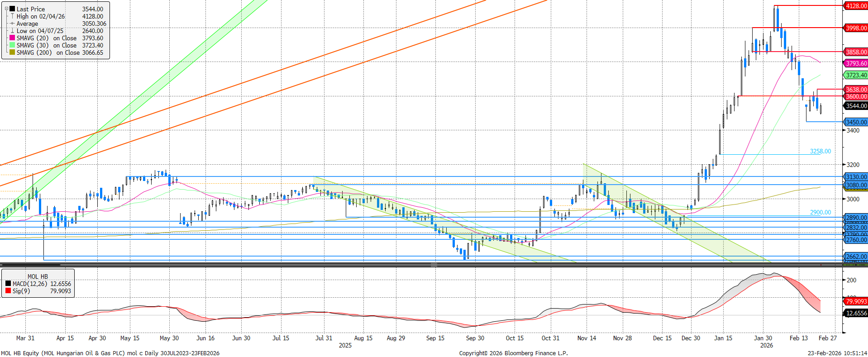Click the 79.9093 signal value tag
Image resolution: width=868 pixels, height=357 pixels.
pos(856,301)
